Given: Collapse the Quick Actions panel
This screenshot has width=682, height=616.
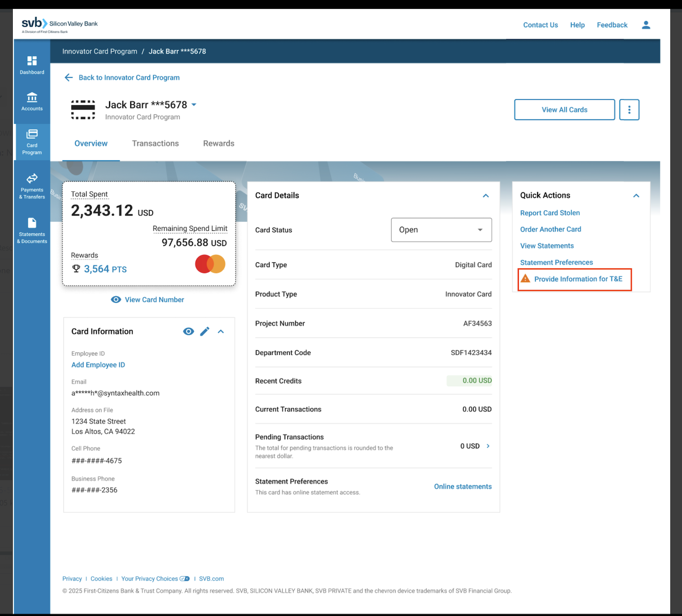Looking at the screenshot, I should [x=636, y=196].
